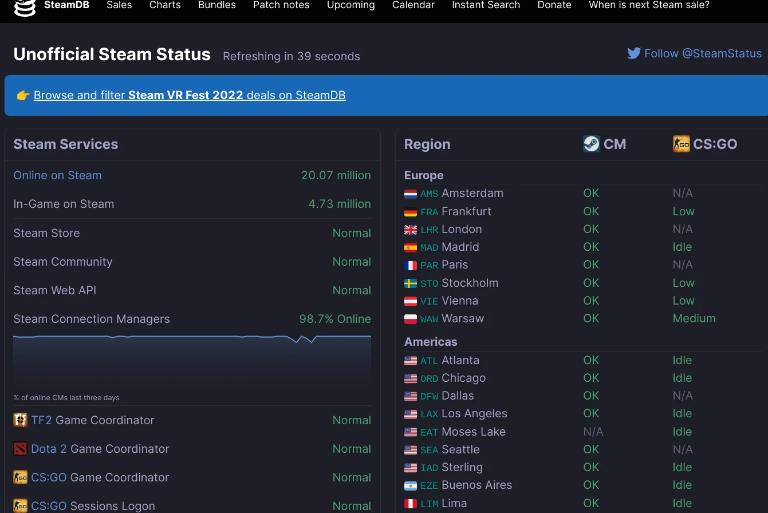Viewport: 768px width, 513px height.
Task: Click the TF2 Game Coordinator icon
Action: pyautogui.click(x=20, y=420)
